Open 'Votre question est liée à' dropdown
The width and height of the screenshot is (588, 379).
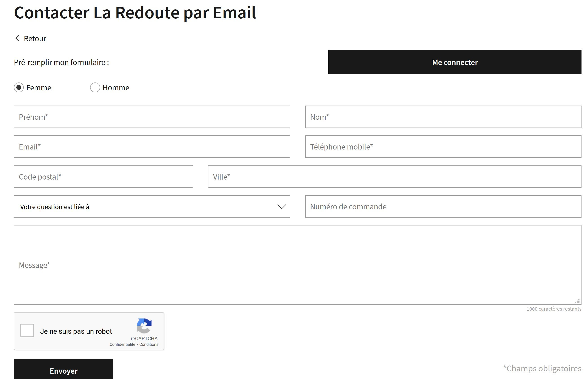click(x=151, y=206)
